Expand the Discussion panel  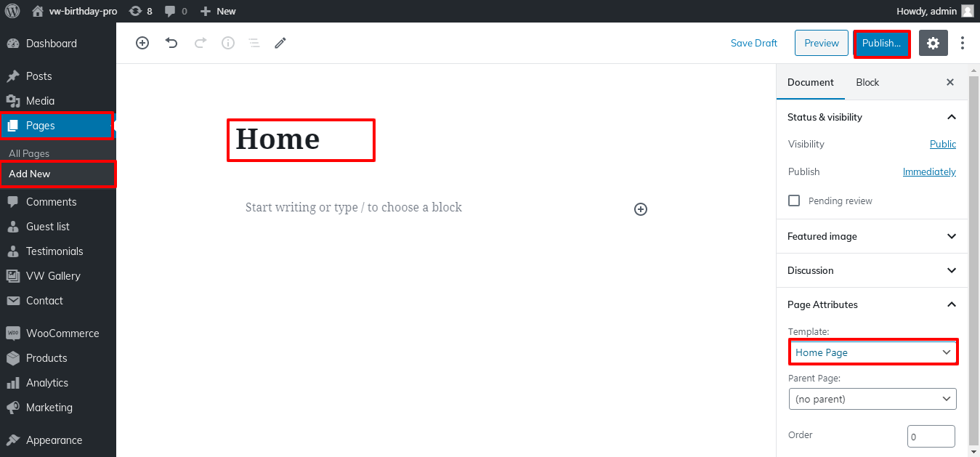pyautogui.click(x=872, y=270)
